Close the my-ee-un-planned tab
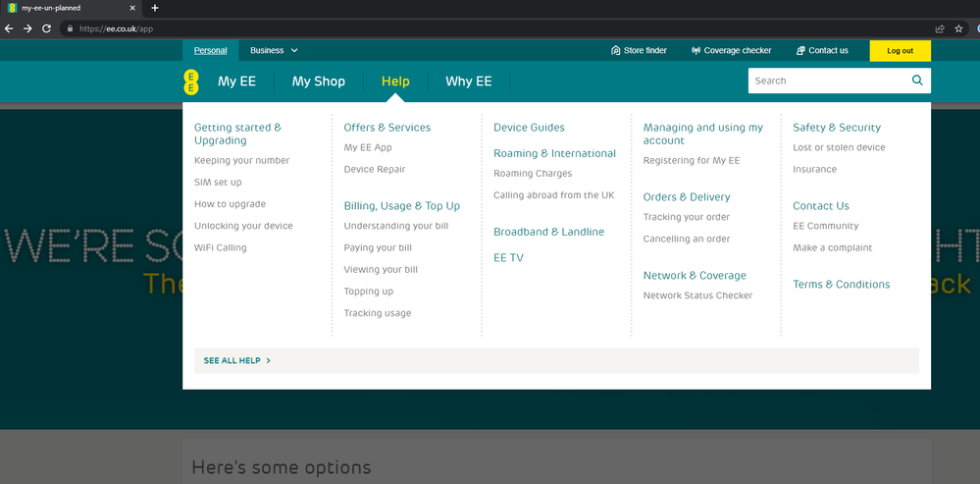Viewport: 980px width, 484px height. coord(132,8)
